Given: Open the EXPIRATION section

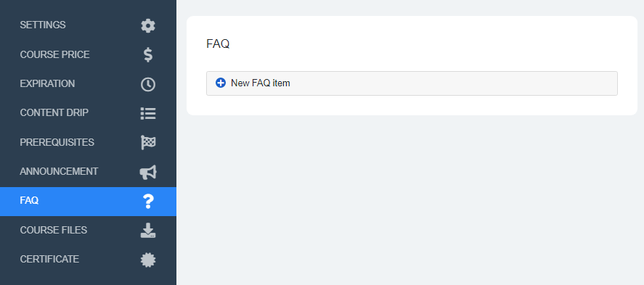Looking at the screenshot, I should pos(88,83).
